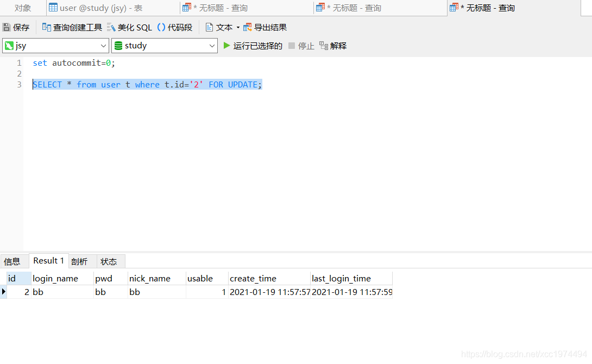Open the jsy connection dropdown

tap(103, 46)
